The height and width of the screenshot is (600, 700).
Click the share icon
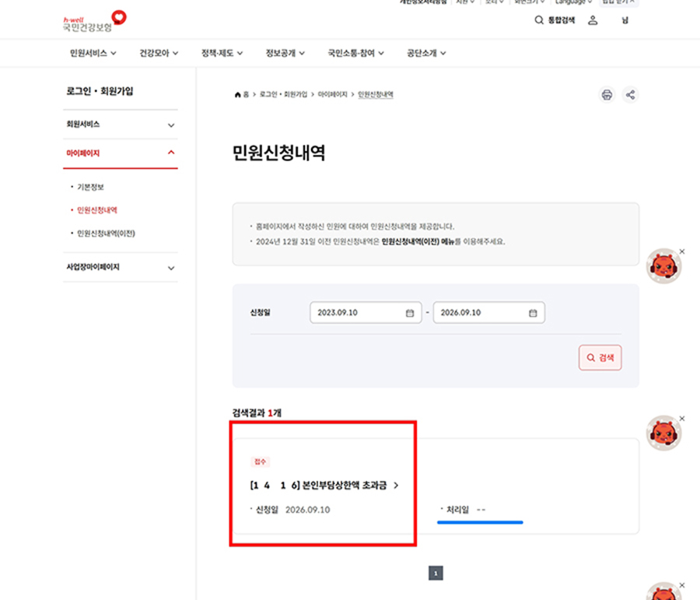tap(630, 95)
